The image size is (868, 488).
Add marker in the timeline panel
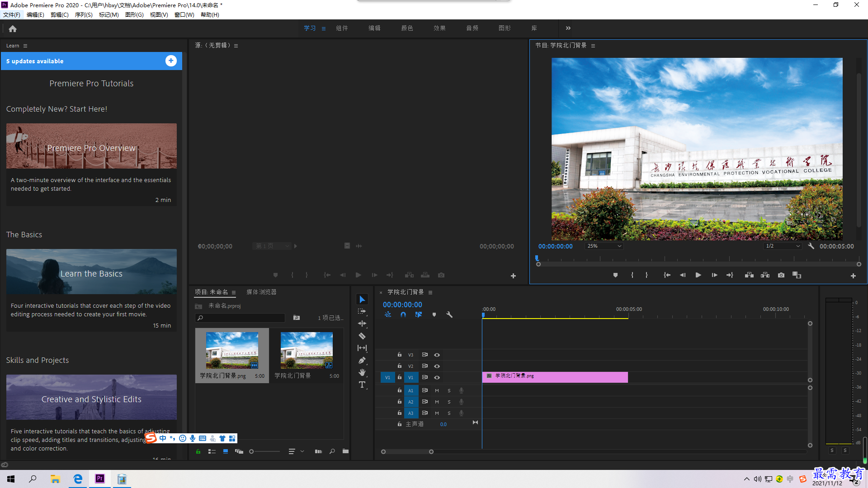[434, 314]
